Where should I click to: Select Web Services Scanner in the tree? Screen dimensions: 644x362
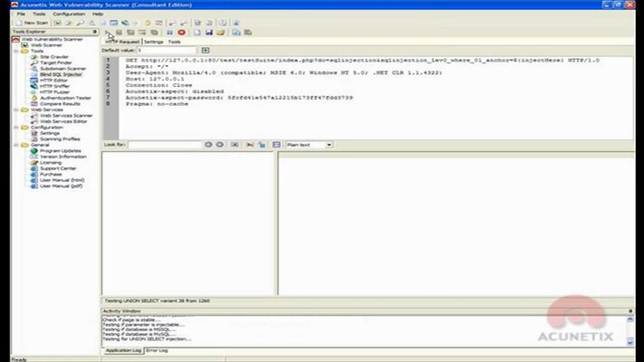[x=66, y=116]
